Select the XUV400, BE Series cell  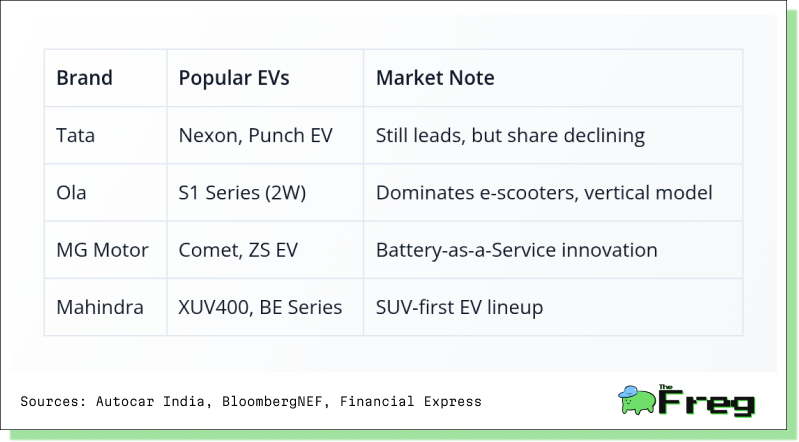pyautogui.click(x=265, y=307)
